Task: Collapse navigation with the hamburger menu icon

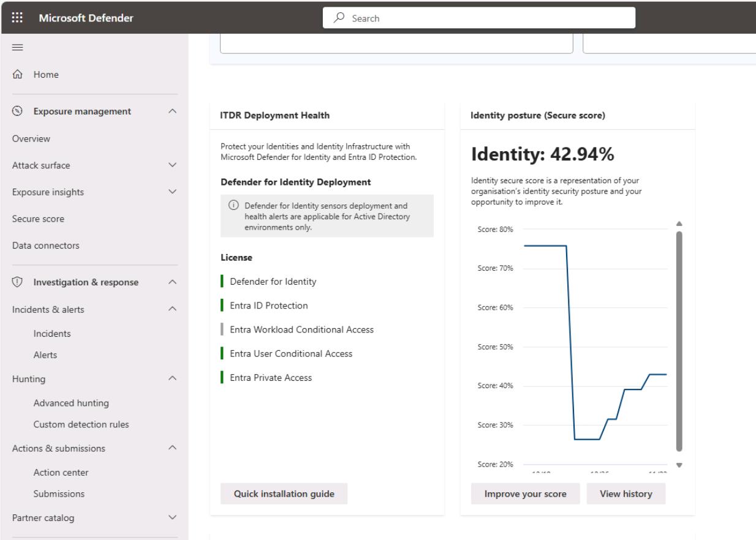Action: pyautogui.click(x=17, y=48)
